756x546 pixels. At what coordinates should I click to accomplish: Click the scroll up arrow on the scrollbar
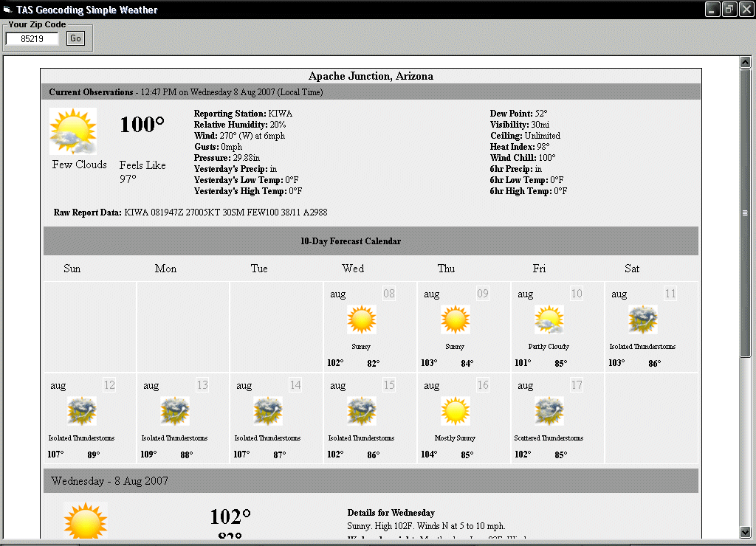[745, 63]
